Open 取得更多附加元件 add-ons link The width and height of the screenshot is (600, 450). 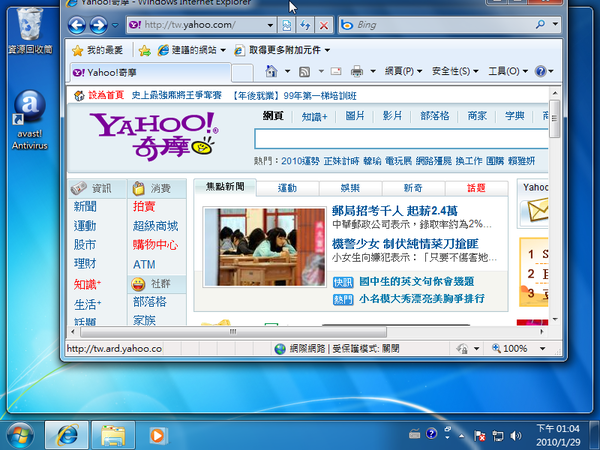pyautogui.click(x=282, y=50)
